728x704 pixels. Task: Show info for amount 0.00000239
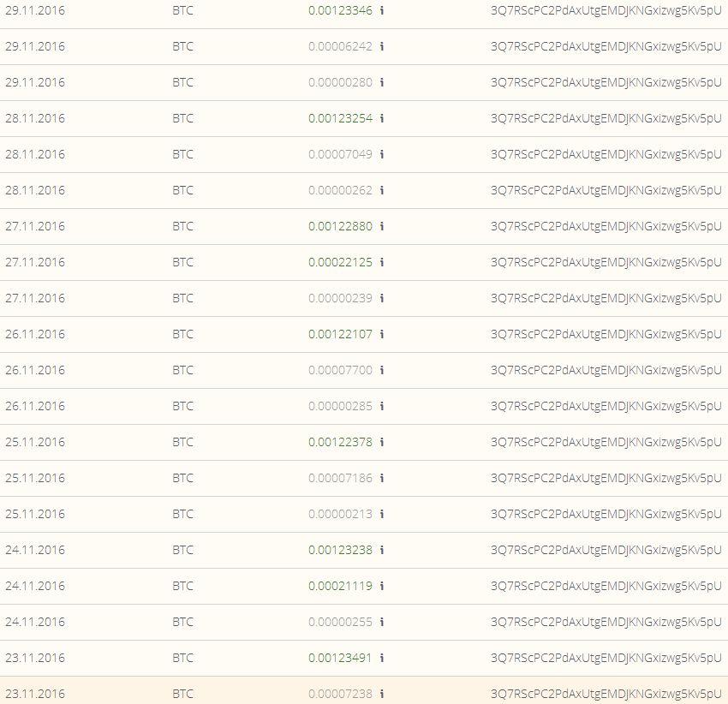coord(382,298)
